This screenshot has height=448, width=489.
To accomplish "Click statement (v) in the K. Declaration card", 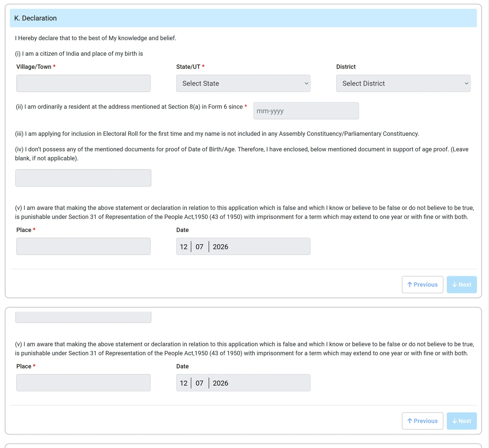I will [244, 212].
